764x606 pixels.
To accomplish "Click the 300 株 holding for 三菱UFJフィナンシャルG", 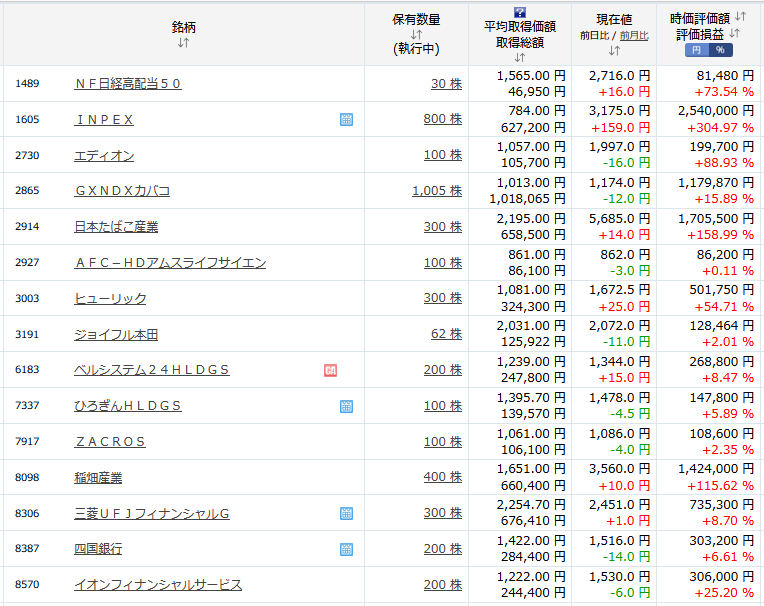I will click(442, 513).
